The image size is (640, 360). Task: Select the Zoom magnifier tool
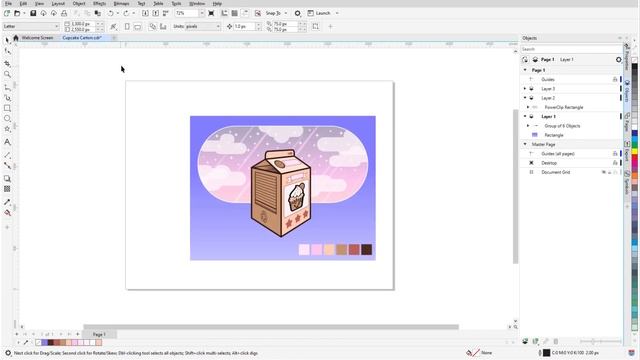coord(7,74)
